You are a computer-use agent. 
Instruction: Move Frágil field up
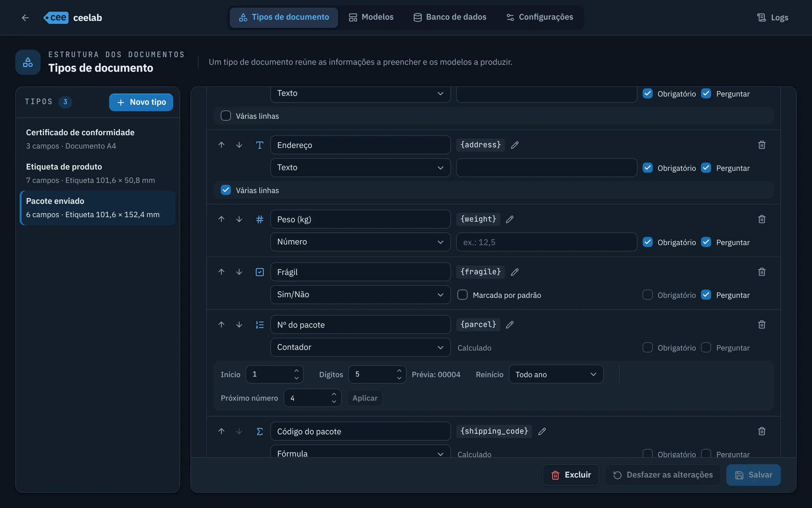[221, 272]
